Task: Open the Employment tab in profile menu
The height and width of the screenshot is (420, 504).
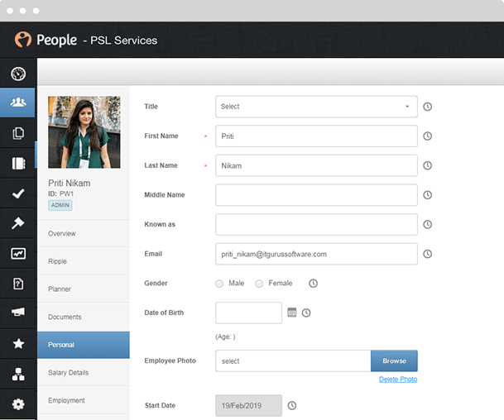Action: coord(84,400)
